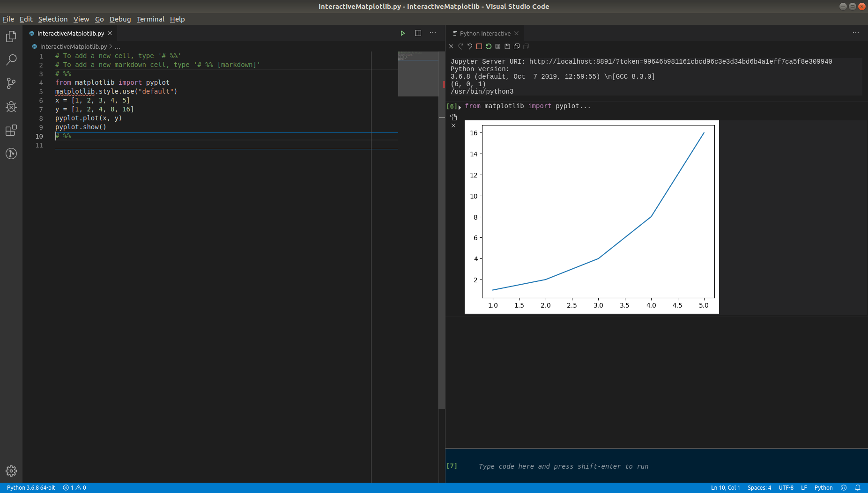The width and height of the screenshot is (868, 493).
Task: Expand all cells in interactive window
Action: tap(516, 46)
